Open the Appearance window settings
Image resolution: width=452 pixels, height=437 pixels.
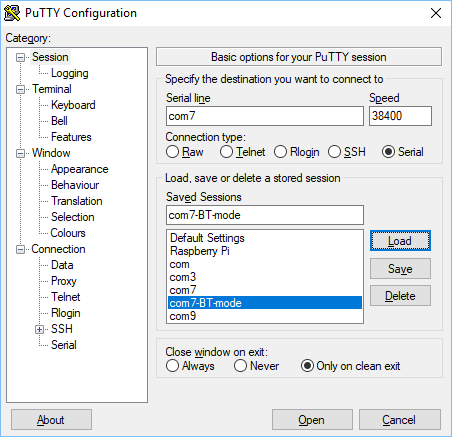coord(80,169)
